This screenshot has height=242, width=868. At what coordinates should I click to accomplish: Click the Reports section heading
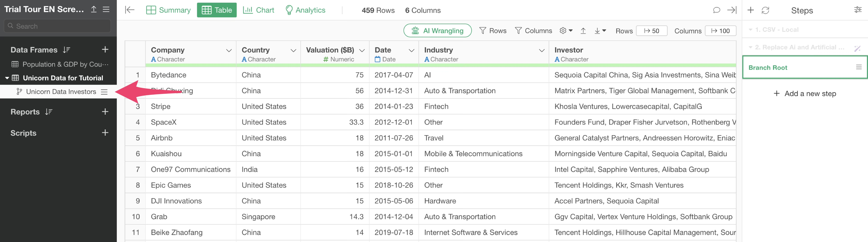(25, 112)
